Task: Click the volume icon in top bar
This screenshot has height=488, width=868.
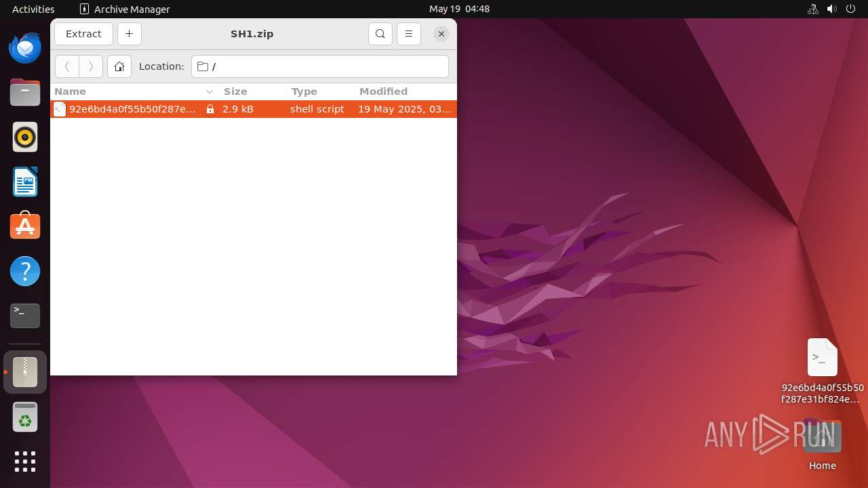Action: 832,9
